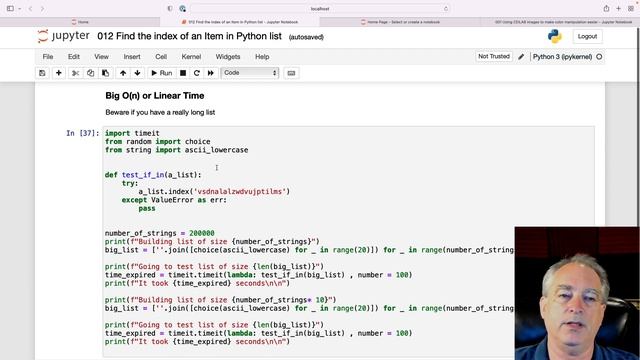
Task: Click the 'number_of_strings* 10' print line
Action: point(220,300)
